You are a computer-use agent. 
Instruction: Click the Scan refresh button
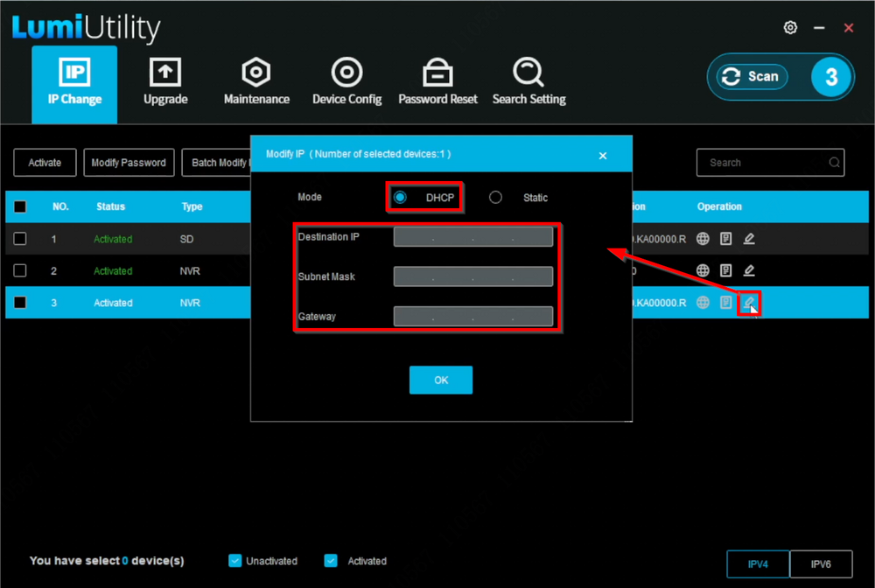[750, 77]
